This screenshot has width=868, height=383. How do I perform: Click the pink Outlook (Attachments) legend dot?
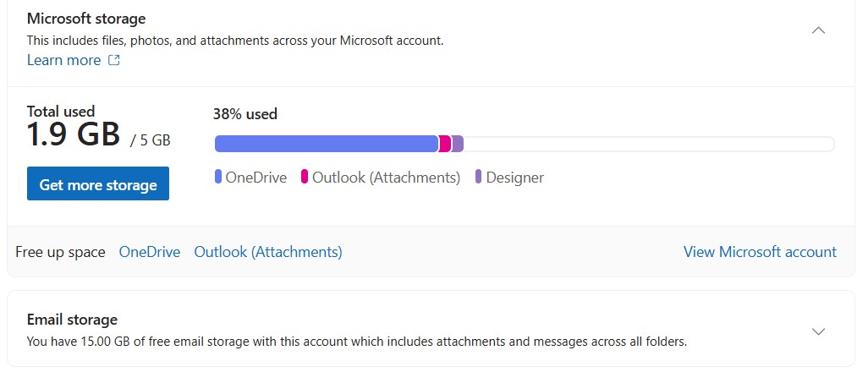[x=305, y=177]
